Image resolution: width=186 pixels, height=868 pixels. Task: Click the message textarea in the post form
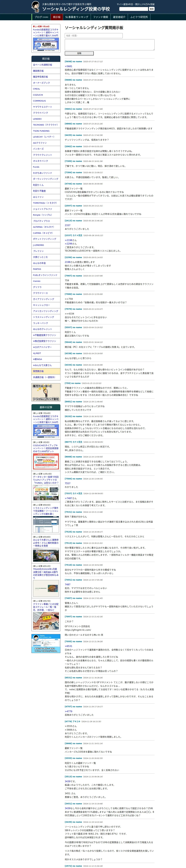pyautogui.click(x=110, y=45)
